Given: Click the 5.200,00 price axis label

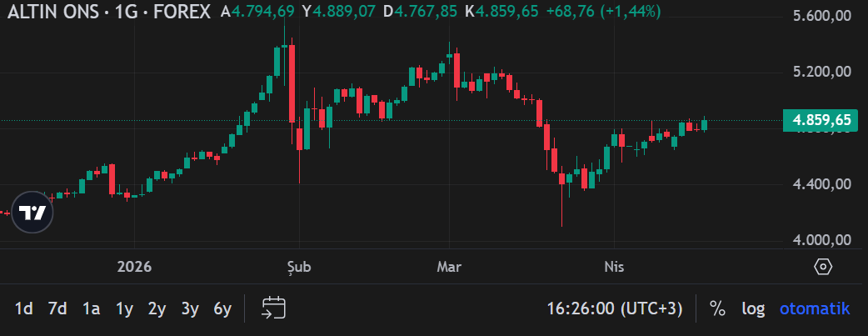Looking at the screenshot, I should tap(821, 72).
